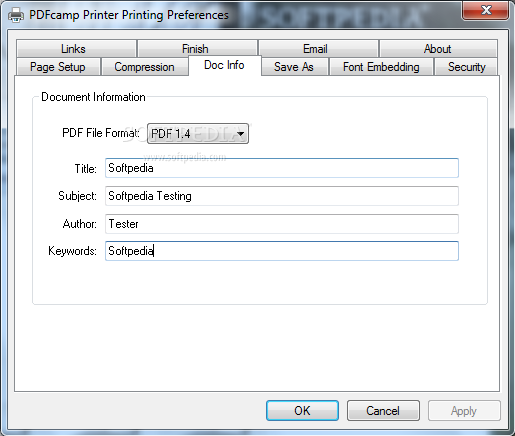Open the Security tab
515x436 pixels.
point(466,67)
